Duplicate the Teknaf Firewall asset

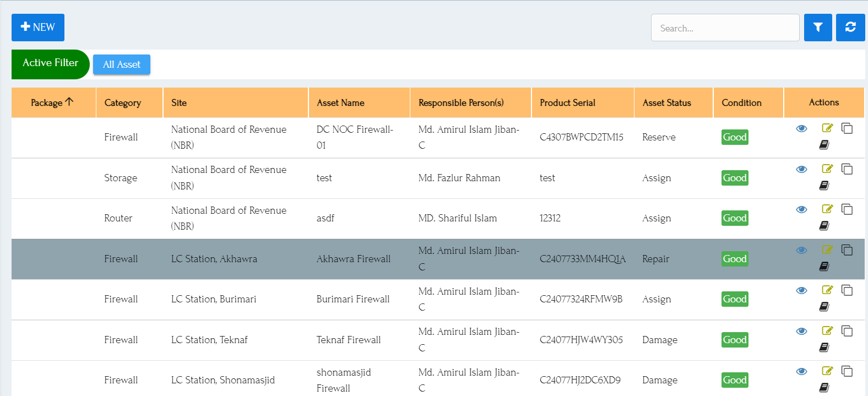(x=847, y=331)
